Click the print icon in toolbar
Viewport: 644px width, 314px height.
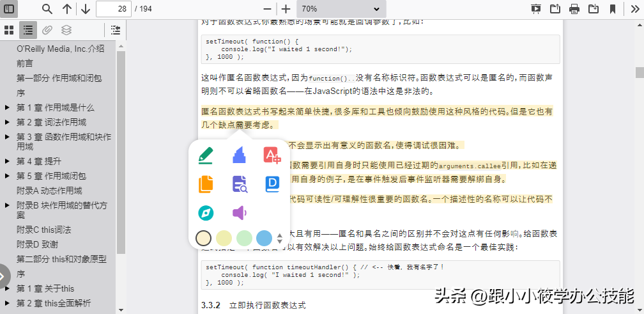coord(574,8)
